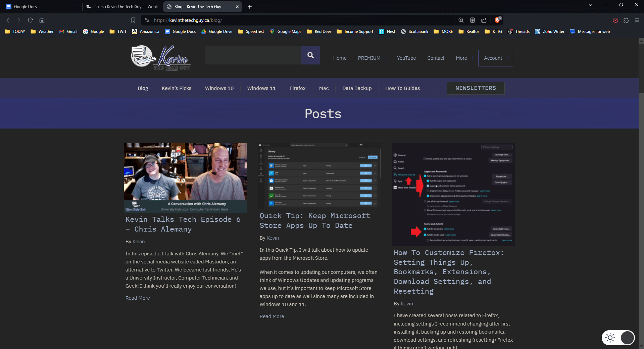Viewport: 644px width, 349px height.
Task: Open Messages for web bookmark
Action: [590, 32]
